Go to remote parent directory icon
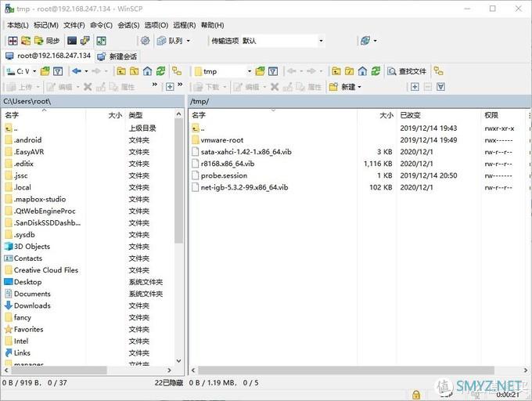The height and width of the screenshot is (401, 532). (336, 71)
